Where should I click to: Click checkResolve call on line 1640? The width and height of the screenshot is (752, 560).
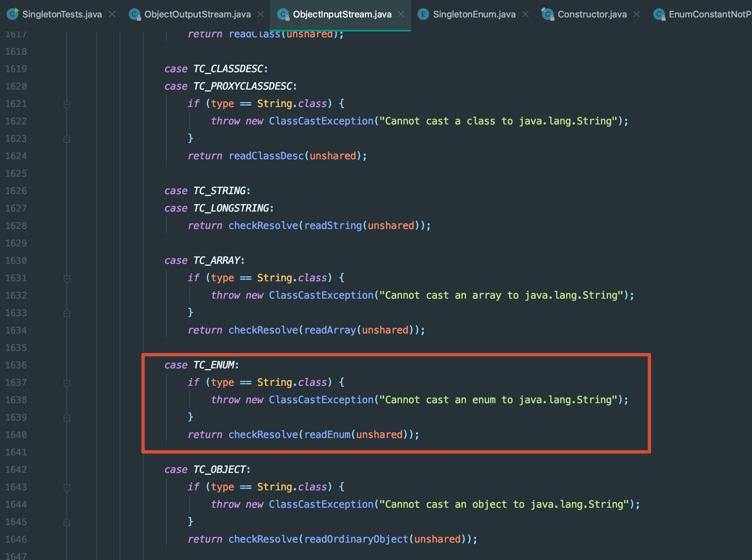263,435
